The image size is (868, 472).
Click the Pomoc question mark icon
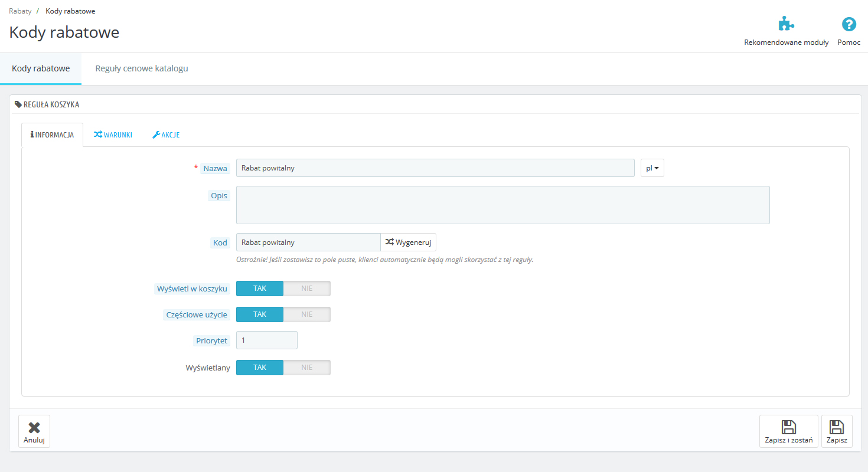[x=849, y=25]
